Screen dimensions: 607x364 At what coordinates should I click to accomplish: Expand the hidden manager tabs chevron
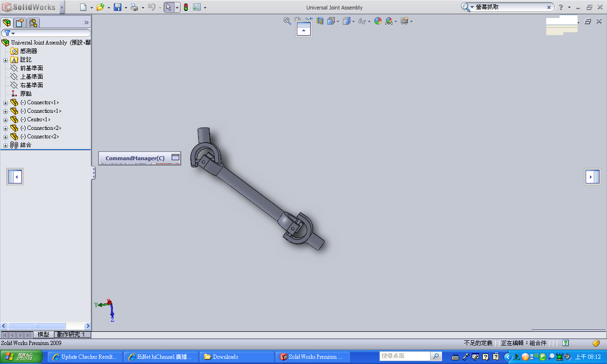[86, 22]
